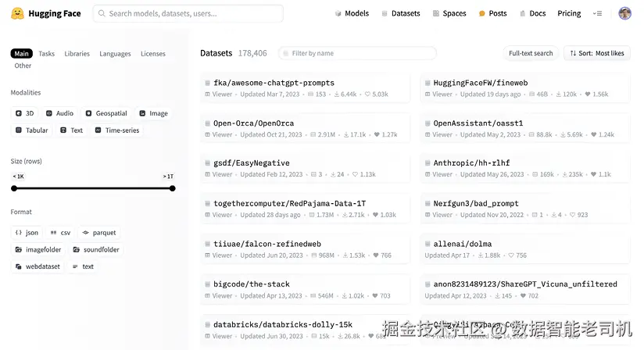The image size is (644, 350).
Task: Switch to the Libraries filter tab
Action: click(x=77, y=53)
